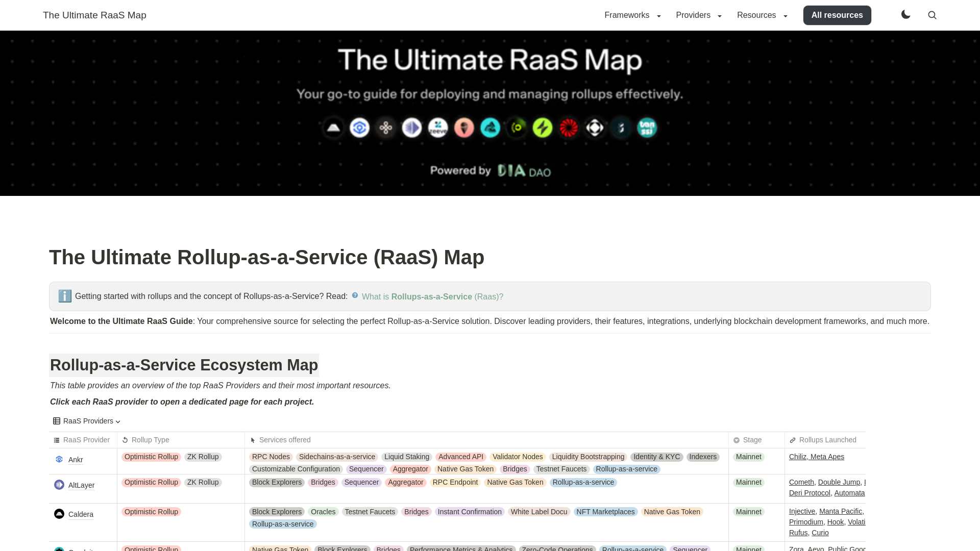Image resolution: width=980 pixels, height=551 pixels.
Task: Click the question mark icon before link
Action: point(355,295)
